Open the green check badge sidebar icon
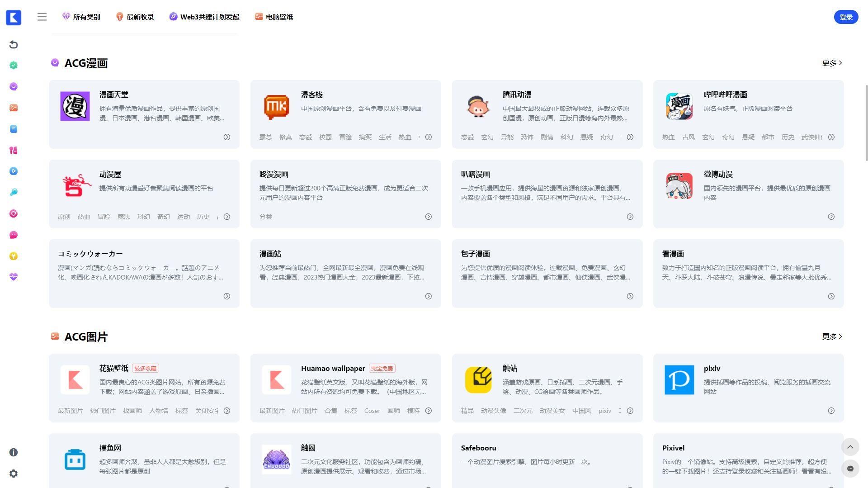The image size is (868, 488). pos(14,66)
